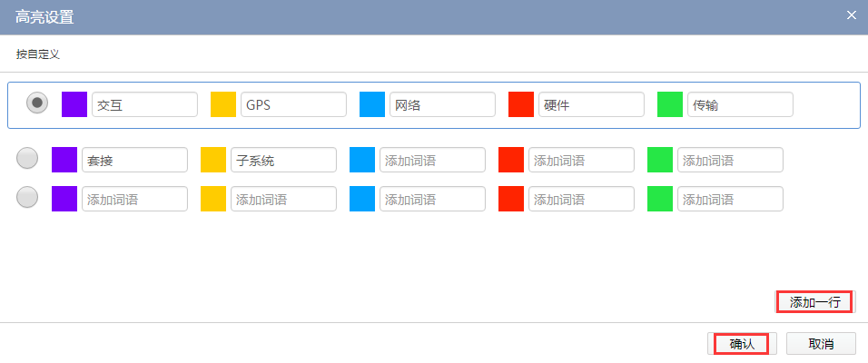Click the yellow swatch next to GPS
This screenshot has height=363, width=868.
223,104
